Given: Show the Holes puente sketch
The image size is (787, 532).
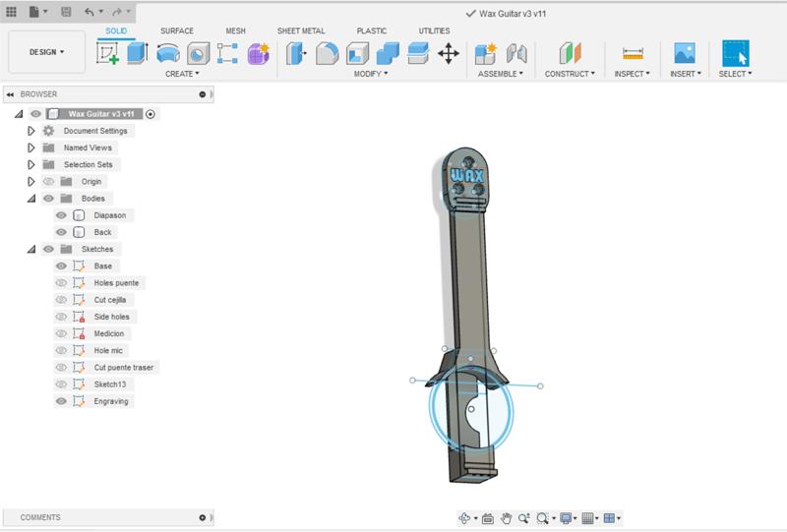Looking at the screenshot, I should coord(61,282).
